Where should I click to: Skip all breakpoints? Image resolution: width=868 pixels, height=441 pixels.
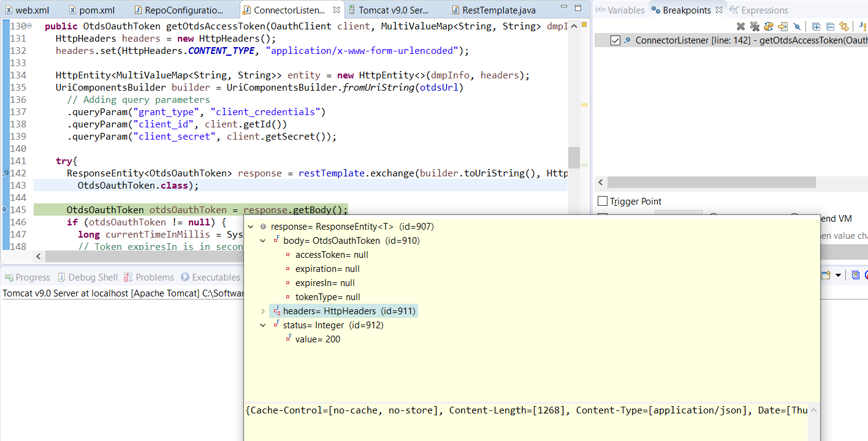coord(798,26)
